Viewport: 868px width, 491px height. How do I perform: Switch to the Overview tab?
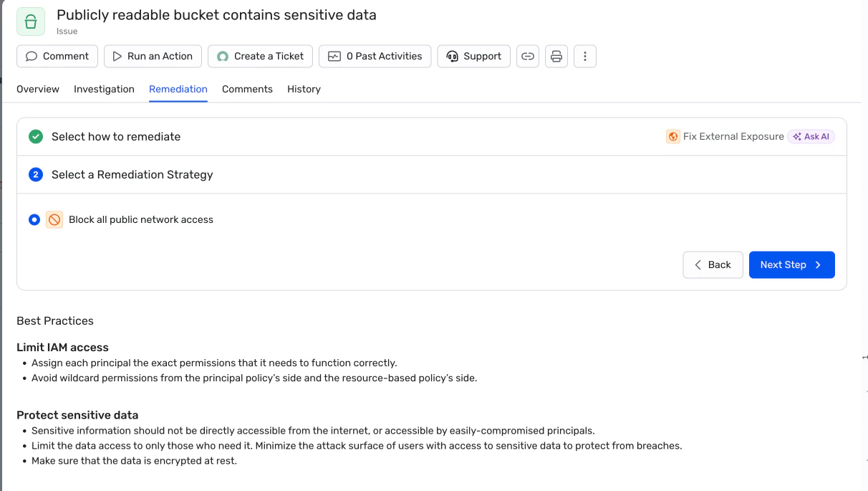click(38, 89)
